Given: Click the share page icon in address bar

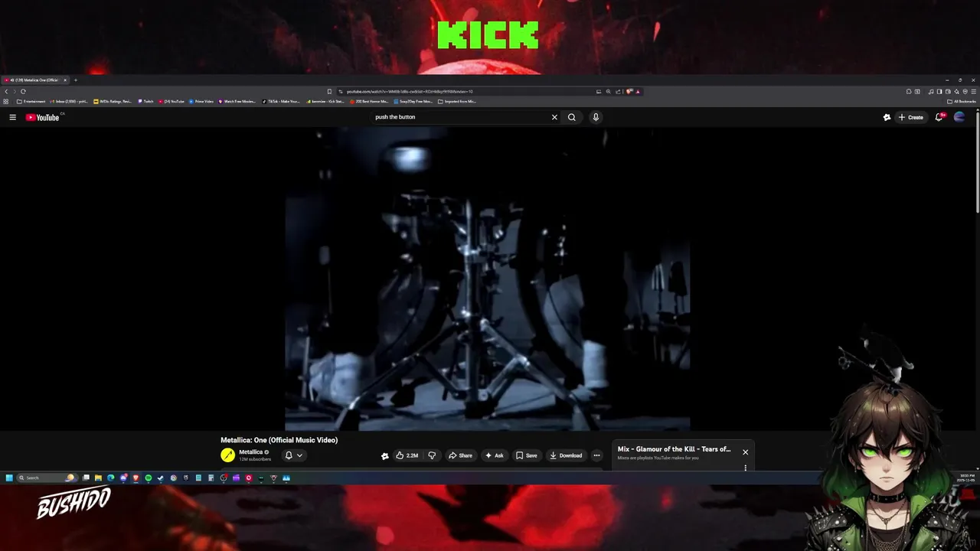Looking at the screenshot, I should click(x=618, y=91).
